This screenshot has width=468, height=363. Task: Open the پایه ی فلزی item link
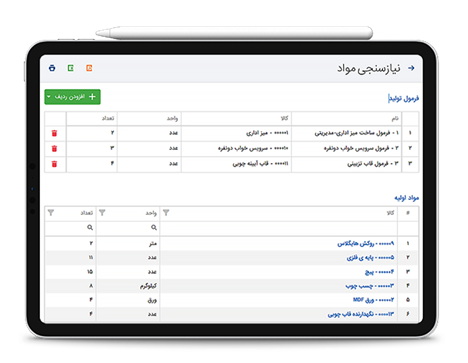coord(370,258)
